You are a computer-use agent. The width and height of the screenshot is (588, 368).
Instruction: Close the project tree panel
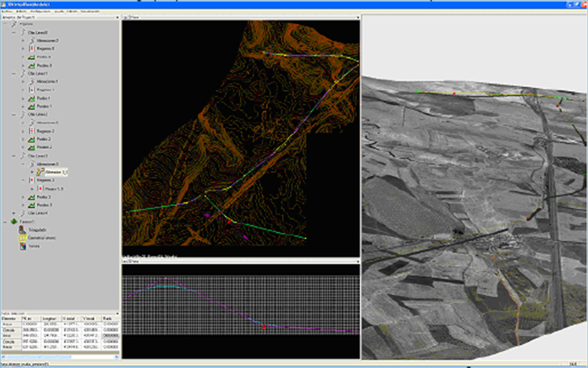click(117, 18)
